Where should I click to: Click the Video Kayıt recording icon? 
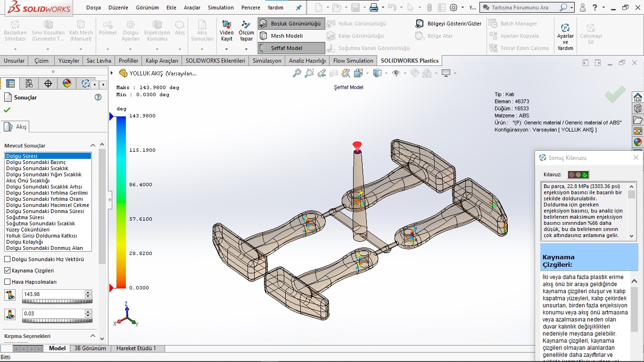tap(227, 25)
